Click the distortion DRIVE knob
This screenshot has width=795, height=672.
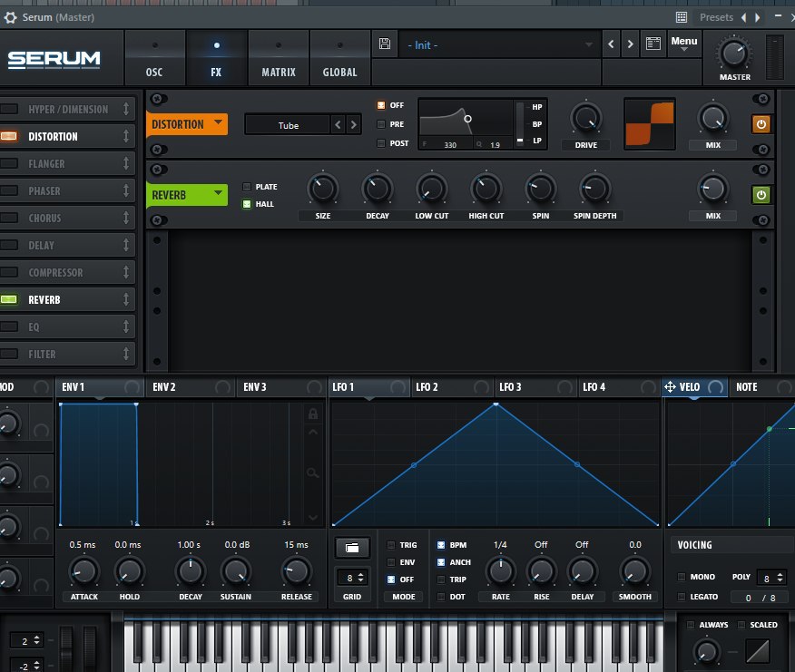585,119
